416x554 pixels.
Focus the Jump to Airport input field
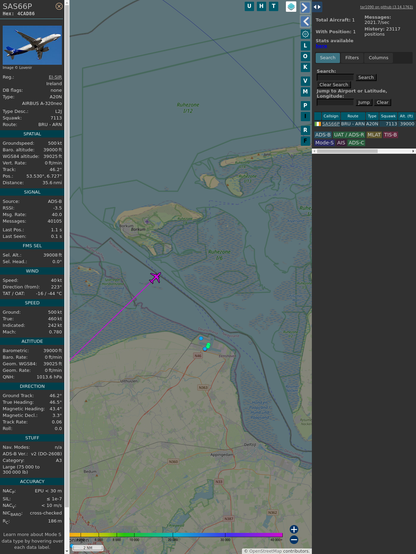335,102
